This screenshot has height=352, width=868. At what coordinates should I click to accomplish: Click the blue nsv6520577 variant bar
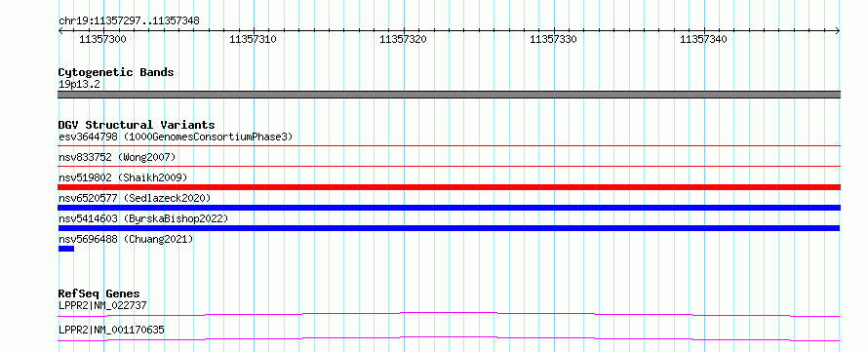point(449,208)
